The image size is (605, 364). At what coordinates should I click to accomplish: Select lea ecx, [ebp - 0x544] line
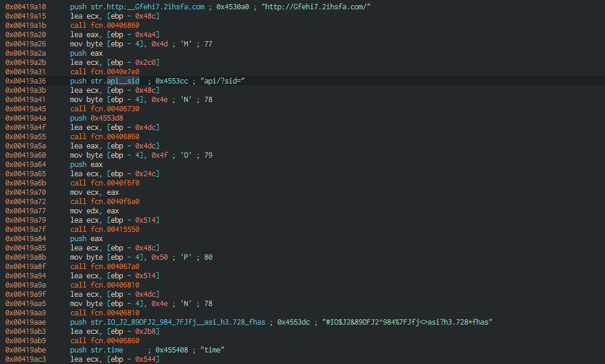[115, 358]
